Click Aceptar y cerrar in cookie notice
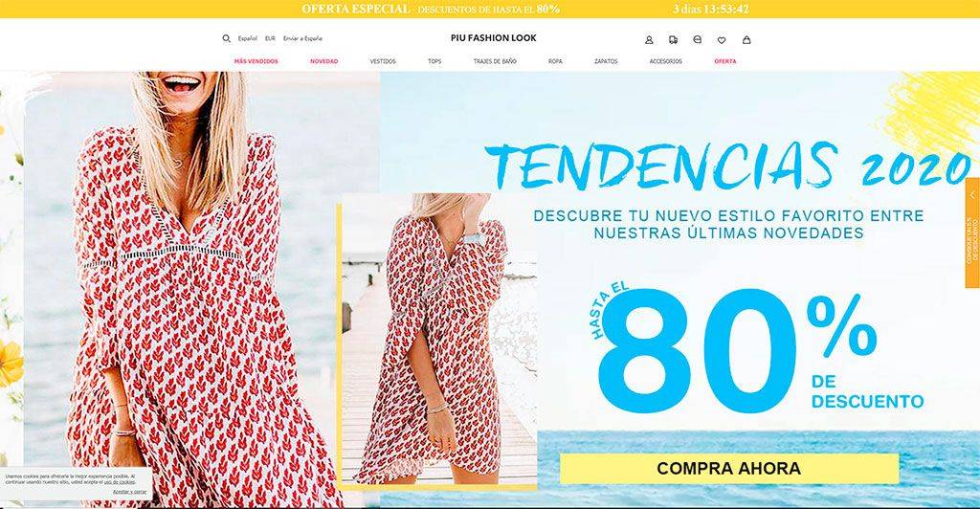Image resolution: width=980 pixels, height=509 pixels. (129, 492)
